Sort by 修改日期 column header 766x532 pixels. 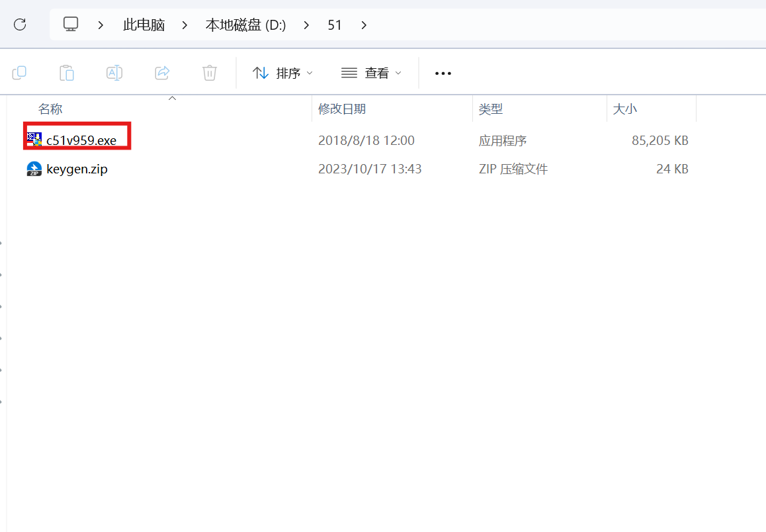(342, 109)
